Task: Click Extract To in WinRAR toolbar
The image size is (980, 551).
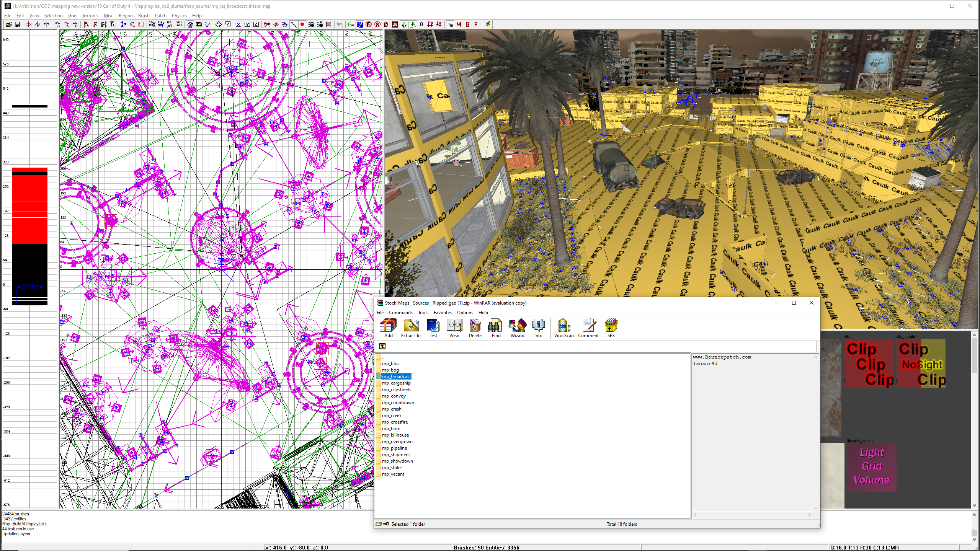Action: pyautogui.click(x=411, y=328)
